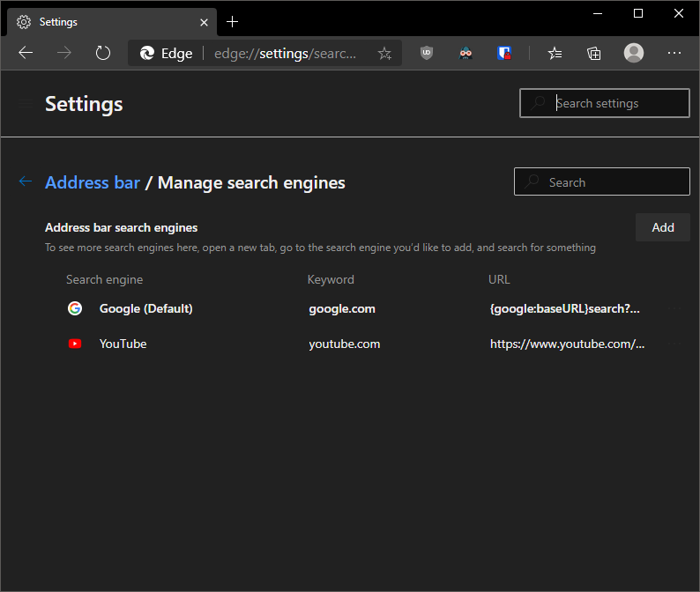
Task: Click the browser forward arrow
Action: [64, 53]
